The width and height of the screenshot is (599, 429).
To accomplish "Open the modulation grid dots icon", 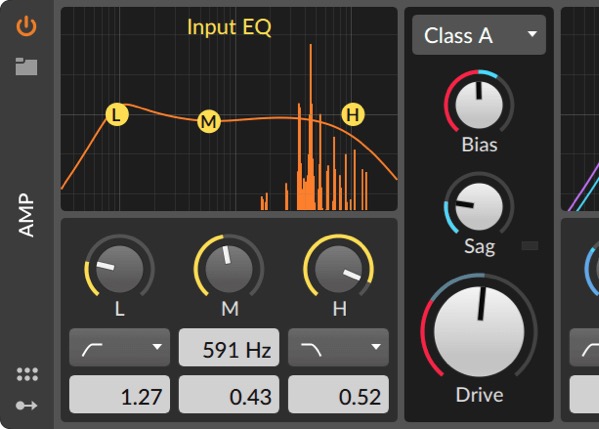I will coord(27,374).
